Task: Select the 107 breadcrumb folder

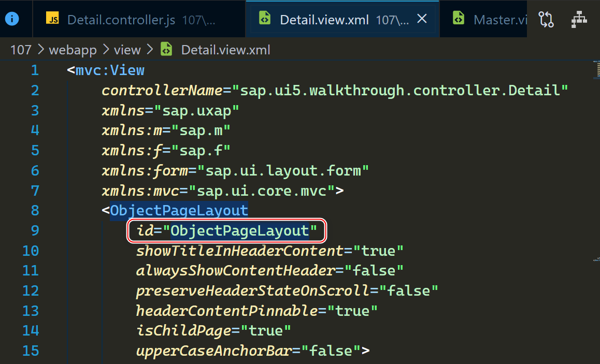Action: pos(21,50)
